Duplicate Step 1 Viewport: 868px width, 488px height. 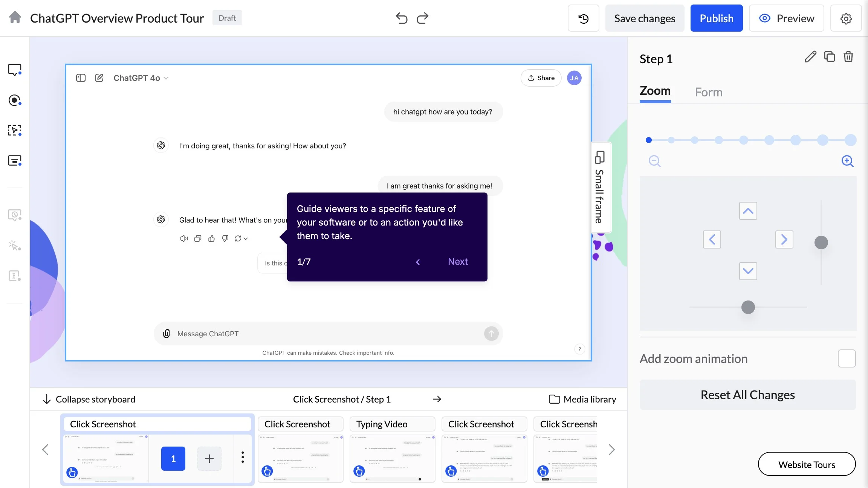(829, 57)
